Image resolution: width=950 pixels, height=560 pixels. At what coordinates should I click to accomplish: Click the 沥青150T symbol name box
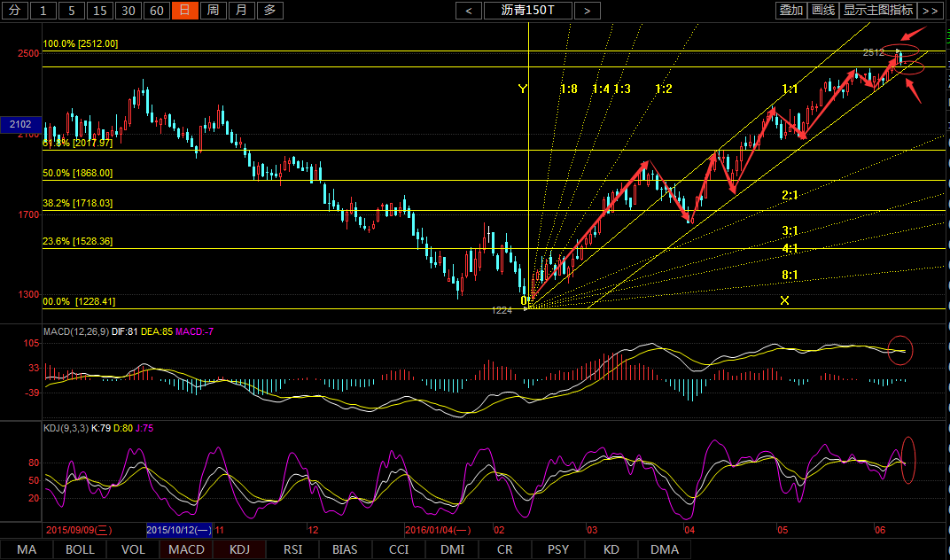pos(527,11)
